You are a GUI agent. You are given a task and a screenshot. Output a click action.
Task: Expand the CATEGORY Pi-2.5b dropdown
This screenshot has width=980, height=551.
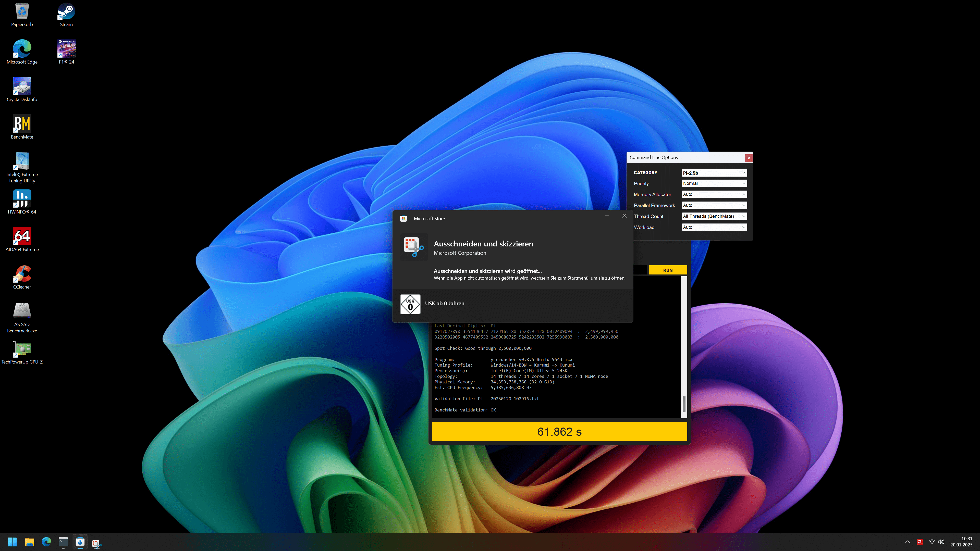[x=714, y=173]
